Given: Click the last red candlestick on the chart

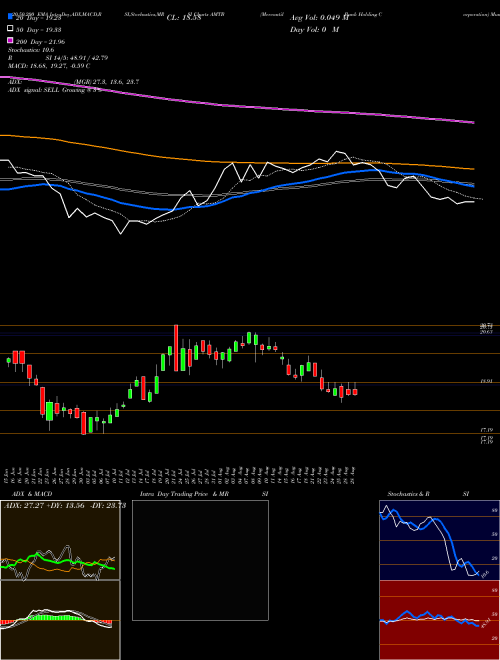Looking at the screenshot, I should coord(355,391).
